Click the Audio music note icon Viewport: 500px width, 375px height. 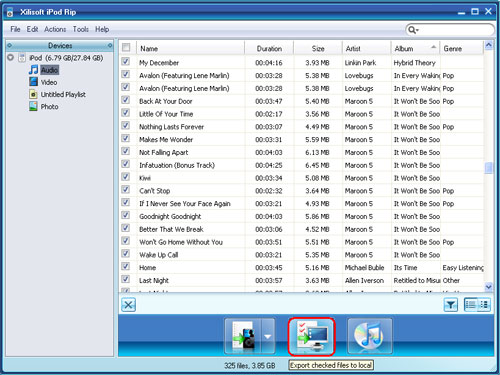(x=33, y=70)
